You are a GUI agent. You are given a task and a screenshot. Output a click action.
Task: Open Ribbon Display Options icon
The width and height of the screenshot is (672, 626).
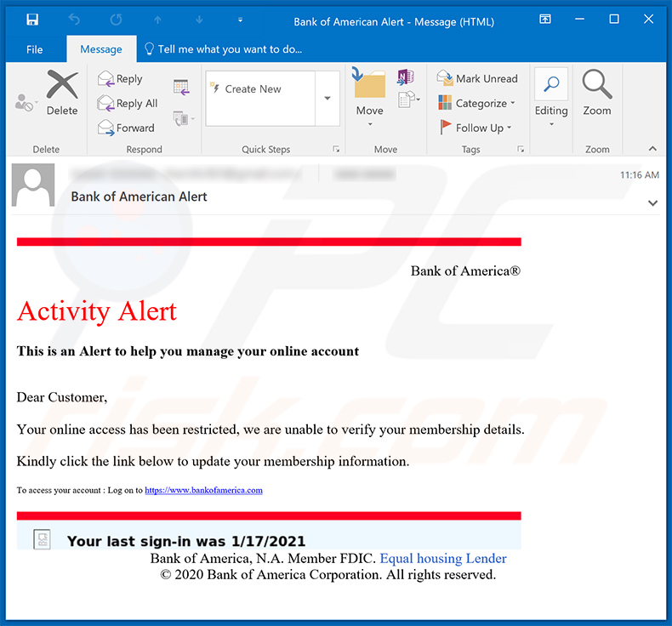(545, 19)
